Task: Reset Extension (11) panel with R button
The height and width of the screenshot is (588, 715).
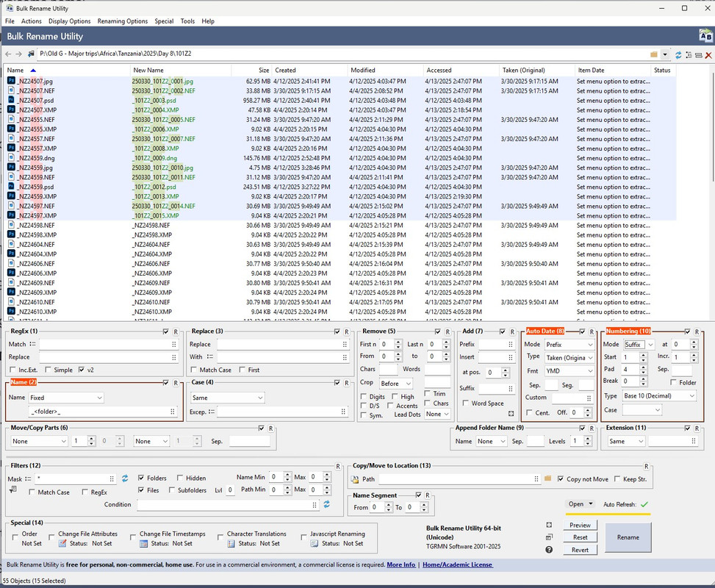Action: point(697,429)
